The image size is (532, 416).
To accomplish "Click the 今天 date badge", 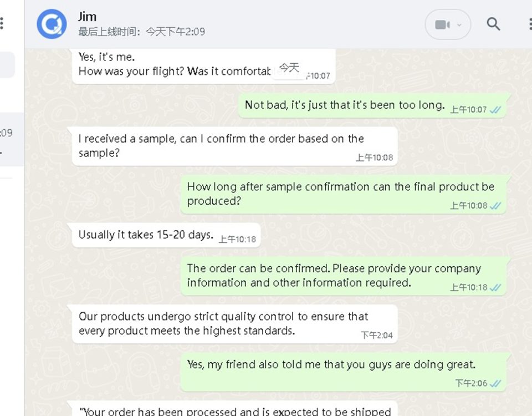I will tap(289, 68).
